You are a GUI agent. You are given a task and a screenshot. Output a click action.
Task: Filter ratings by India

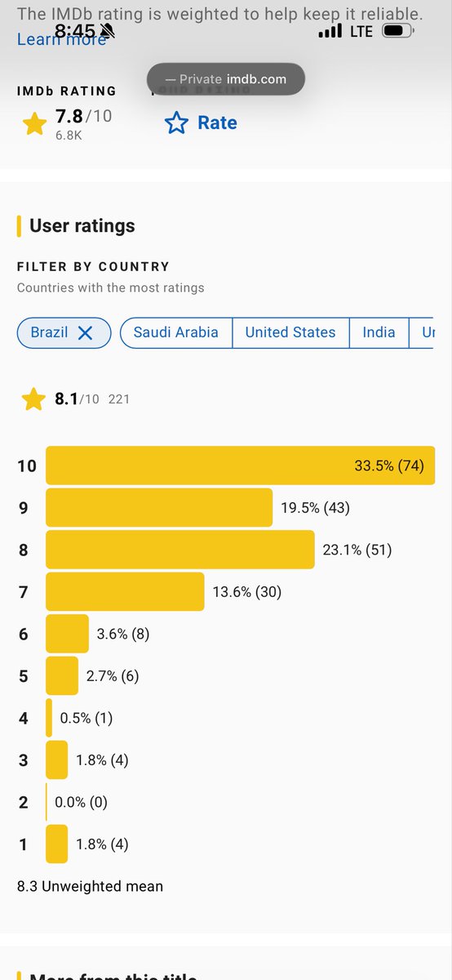coord(379,332)
